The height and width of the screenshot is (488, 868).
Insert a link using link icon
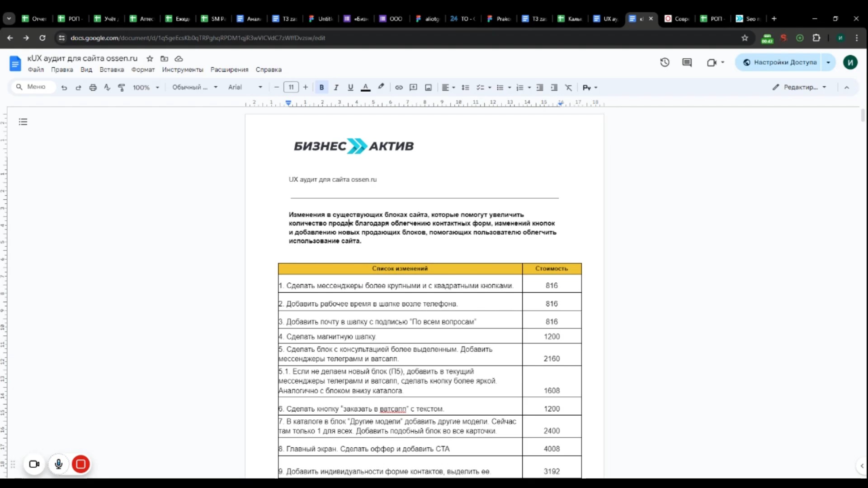click(399, 88)
